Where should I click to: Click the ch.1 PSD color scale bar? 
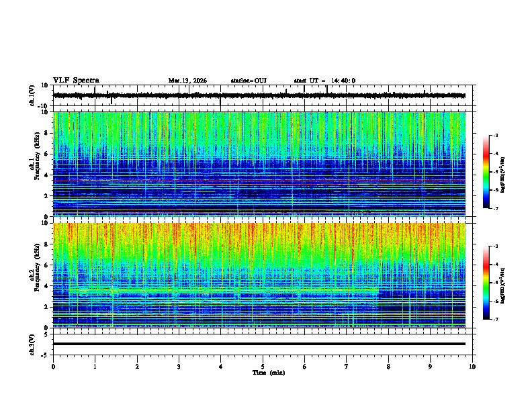click(x=486, y=172)
